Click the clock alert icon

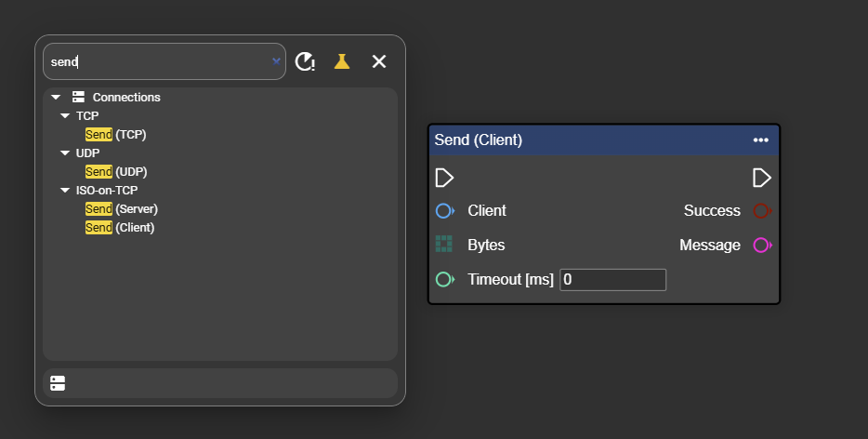click(305, 61)
